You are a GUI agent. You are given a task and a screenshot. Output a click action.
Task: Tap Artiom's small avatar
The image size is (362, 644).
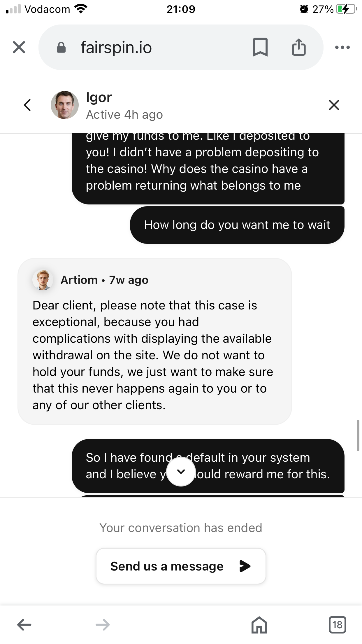click(x=43, y=280)
